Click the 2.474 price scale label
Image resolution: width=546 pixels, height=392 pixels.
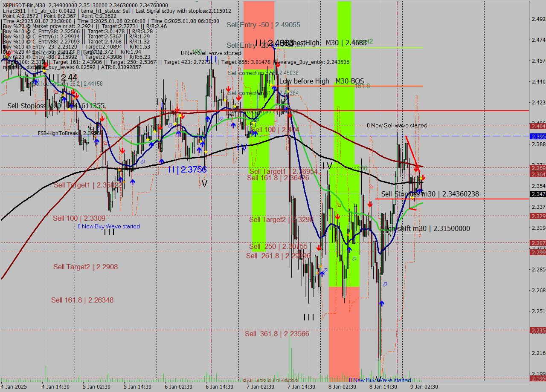pos(539,40)
